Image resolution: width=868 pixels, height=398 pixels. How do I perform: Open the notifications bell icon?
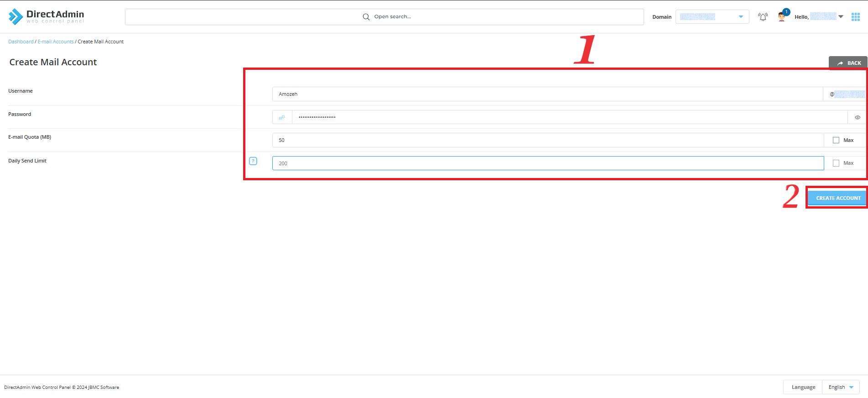pyautogui.click(x=763, y=17)
